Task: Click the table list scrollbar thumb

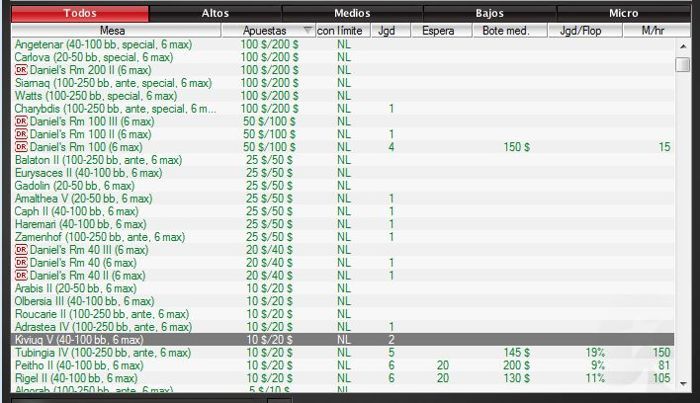Action: (x=683, y=64)
